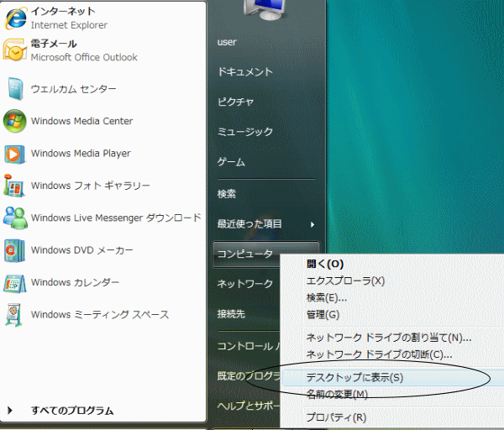Open ヘルプとサポート entry
This screenshot has height=430, width=504.
[249, 406]
